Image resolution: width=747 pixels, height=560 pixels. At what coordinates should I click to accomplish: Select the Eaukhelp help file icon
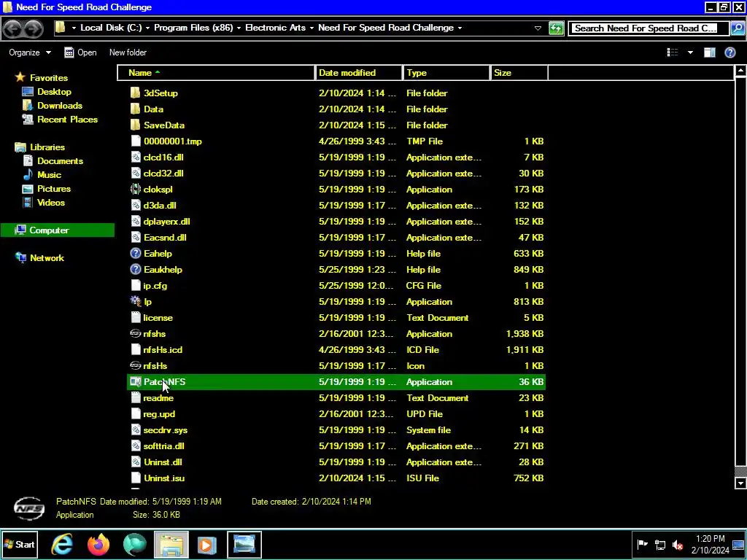[135, 270]
